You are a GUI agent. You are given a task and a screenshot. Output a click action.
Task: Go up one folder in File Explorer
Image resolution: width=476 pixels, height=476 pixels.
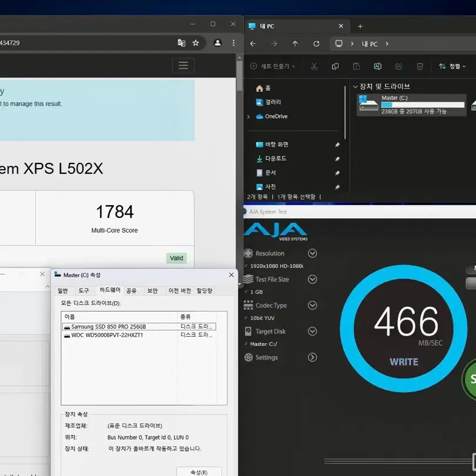pyautogui.click(x=295, y=43)
